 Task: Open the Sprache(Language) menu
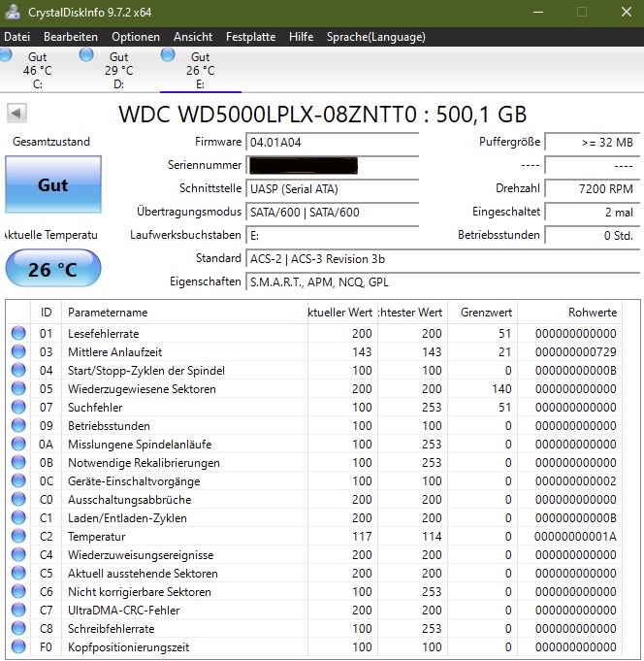click(376, 37)
